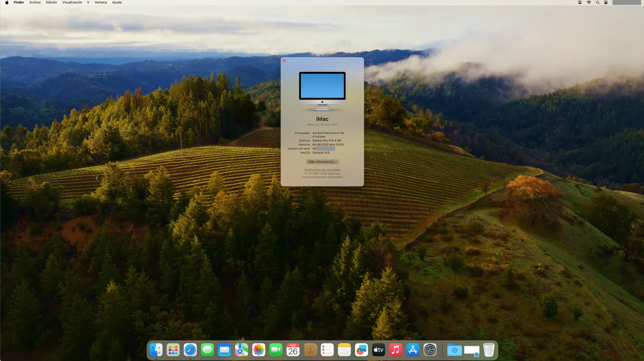Open Spotlight search magnifier icon

tap(597, 3)
